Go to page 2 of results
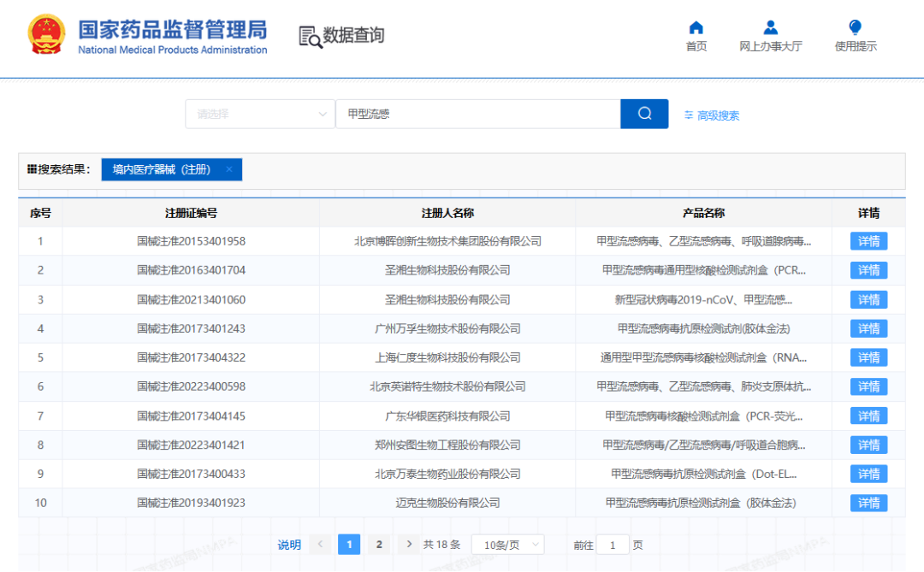 click(379, 545)
